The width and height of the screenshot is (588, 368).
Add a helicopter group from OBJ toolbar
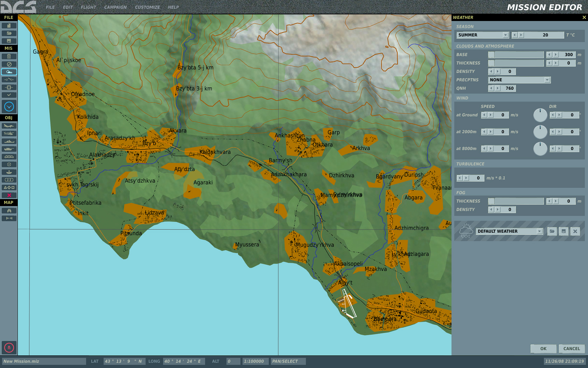click(9, 134)
